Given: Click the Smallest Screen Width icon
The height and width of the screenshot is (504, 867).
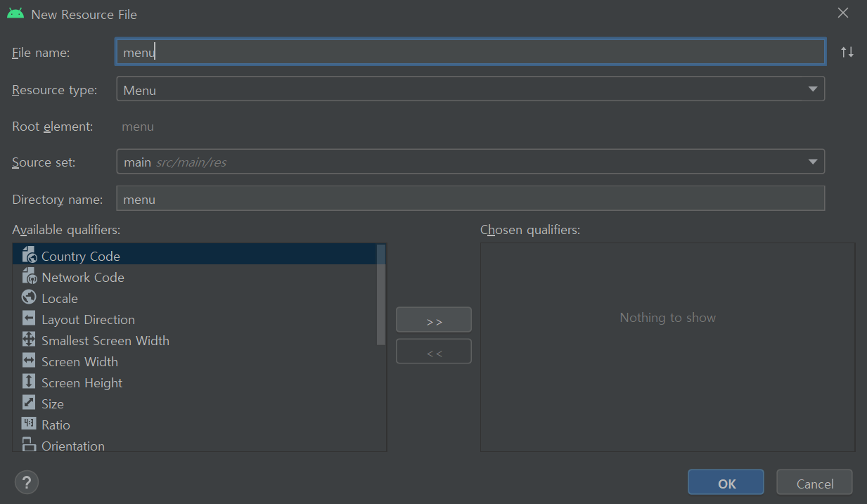Looking at the screenshot, I should (x=29, y=340).
